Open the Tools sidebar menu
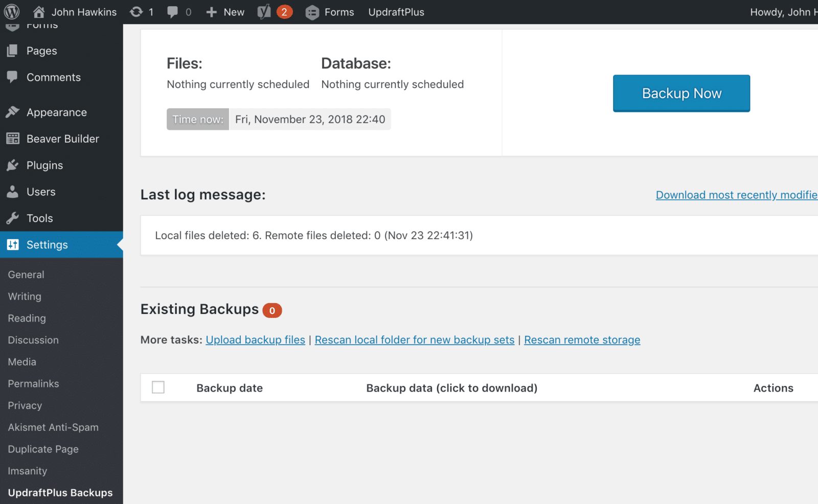The width and height of the screenshot is (818, 504). (39, 218)
